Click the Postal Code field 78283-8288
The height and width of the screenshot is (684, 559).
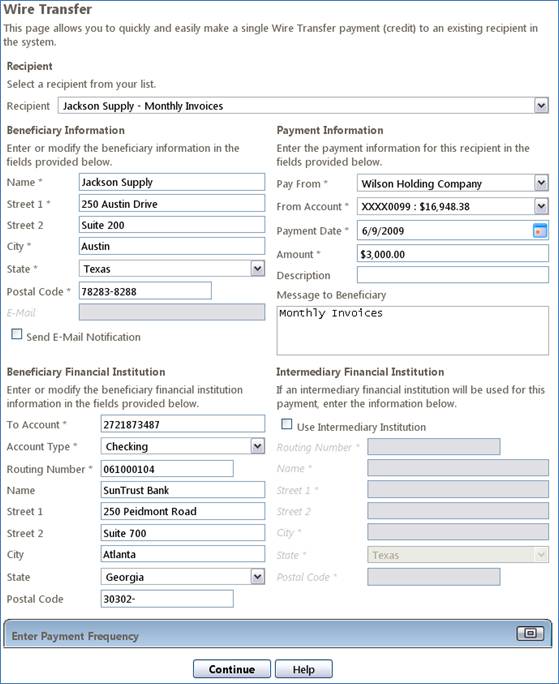pyautogui.click(x=145, y=291)
